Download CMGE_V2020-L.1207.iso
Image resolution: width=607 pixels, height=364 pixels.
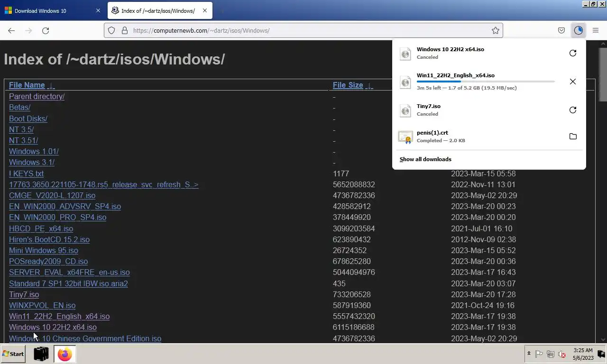(x=52, y=195)
